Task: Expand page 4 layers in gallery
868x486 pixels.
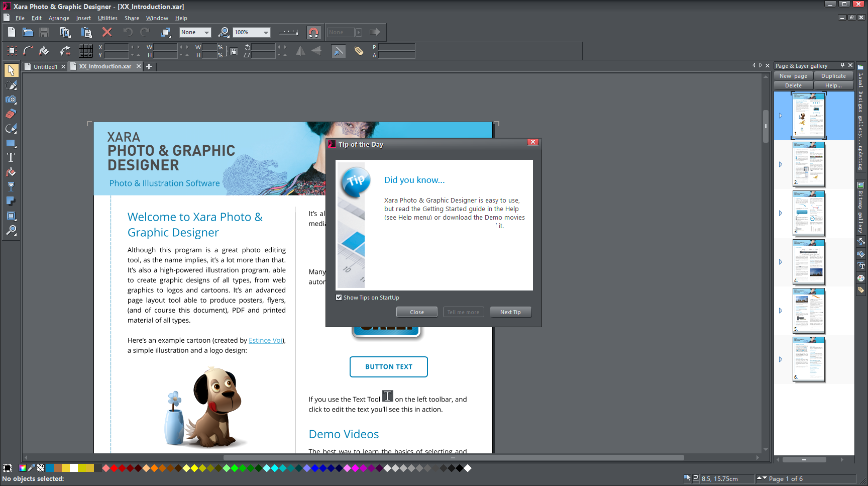Action: (781, 262)
